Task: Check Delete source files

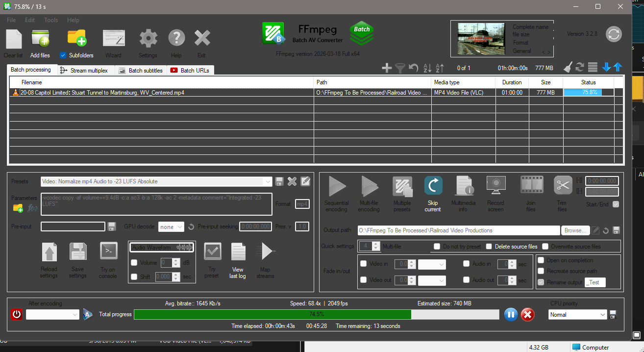Action: (x=489, y=247)
